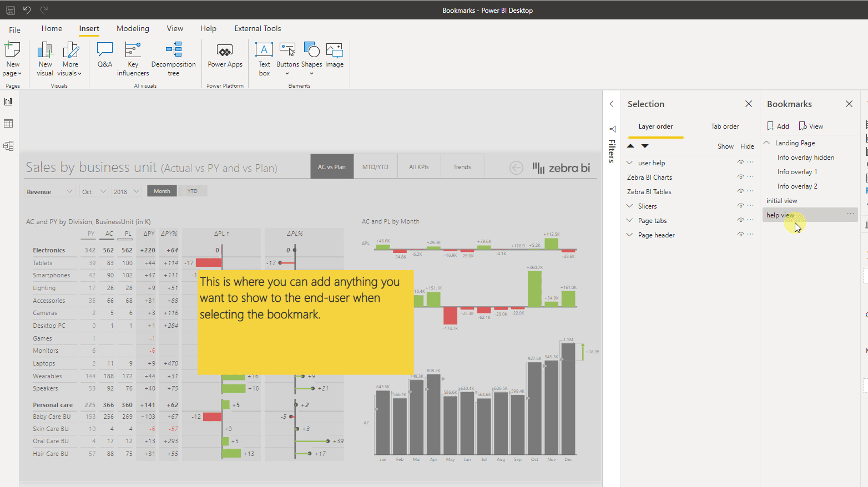
Task: Move layer up with triangle arrow
Action: point(630,146)
